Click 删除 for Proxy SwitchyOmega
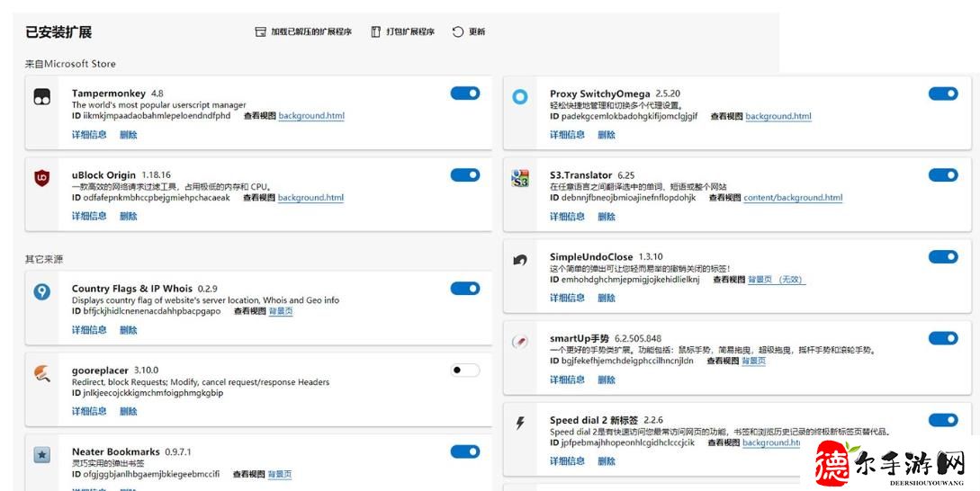The image size is (980, 491). click(607, 135)
